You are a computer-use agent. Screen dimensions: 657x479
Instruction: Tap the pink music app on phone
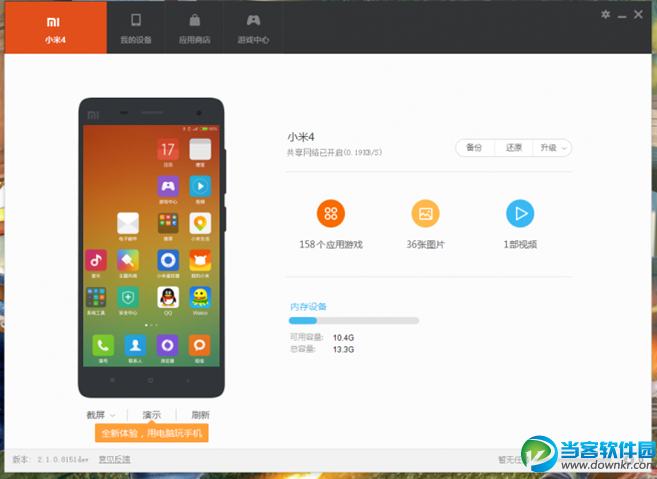[x=96, y=260]
